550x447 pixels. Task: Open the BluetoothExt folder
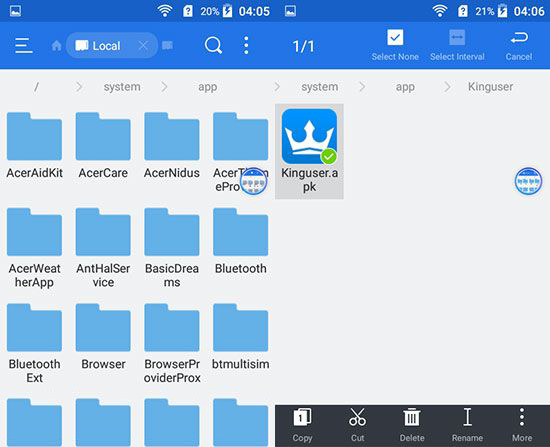34,344
